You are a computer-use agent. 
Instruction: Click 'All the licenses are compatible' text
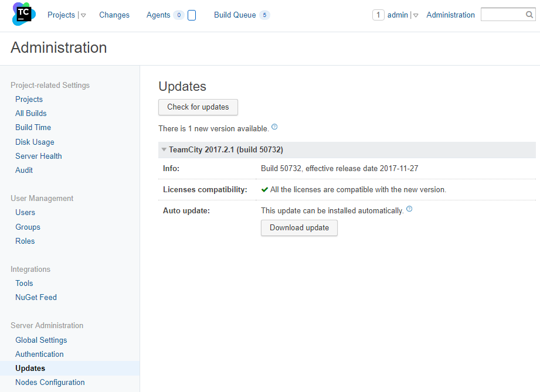click(358, 190)
